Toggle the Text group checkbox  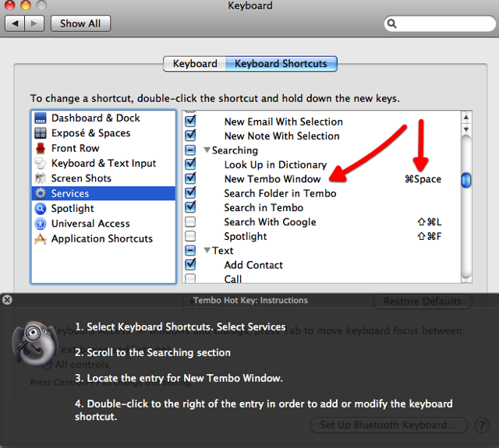point(190,251)
